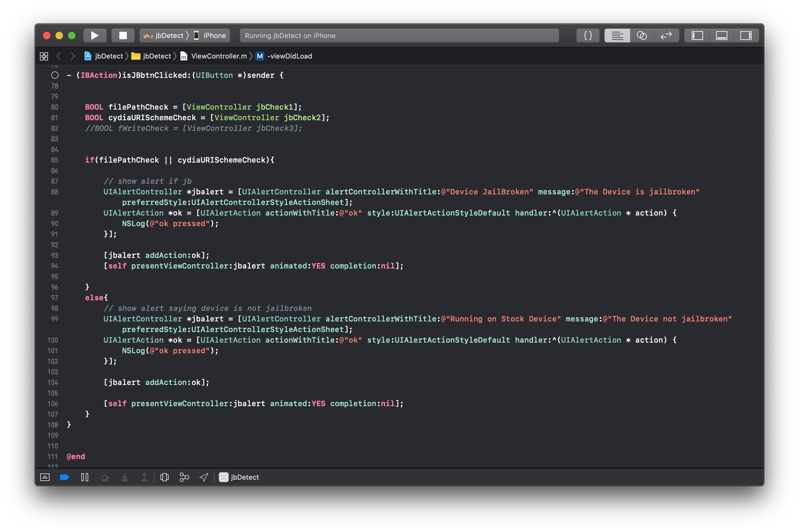The width and height of the screenshot is (799, 532).
Task: Click line number 85 in gutter
Action: click(55, 160)
